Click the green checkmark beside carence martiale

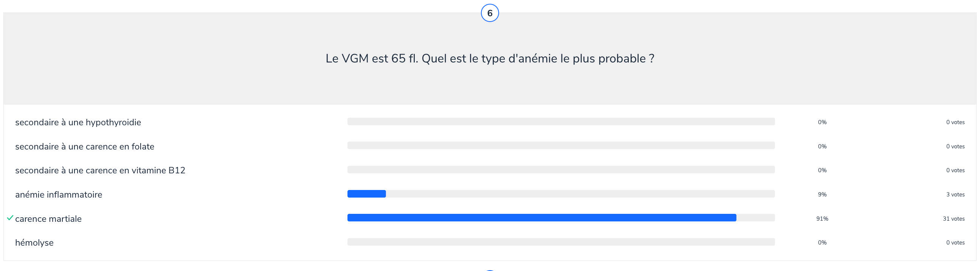[x=10, y=218]
